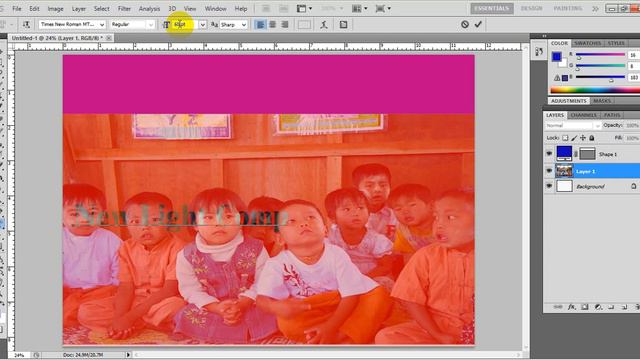
Task: Switch to the Swatches tab
Action: tap(587, 43)
